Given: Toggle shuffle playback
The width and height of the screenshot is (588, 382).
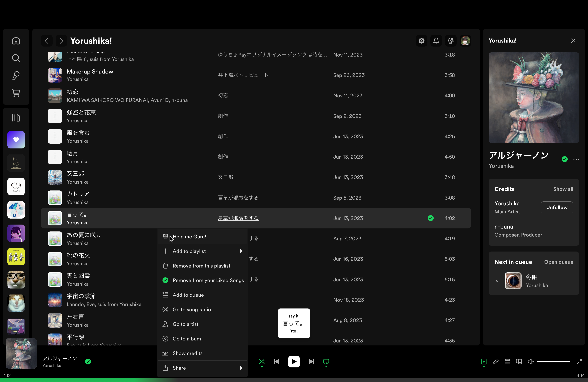Looking at the screenshot, I should click(262, 362).
